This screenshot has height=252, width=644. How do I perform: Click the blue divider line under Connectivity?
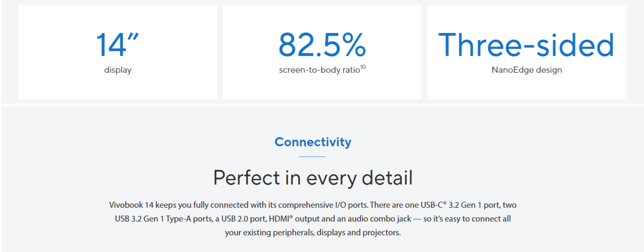(x=312, y=157)
